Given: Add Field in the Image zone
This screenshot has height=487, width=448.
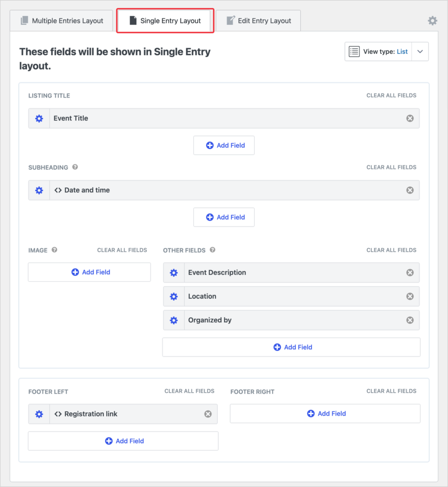Looking at the screenshot, I should click(89, 272).
